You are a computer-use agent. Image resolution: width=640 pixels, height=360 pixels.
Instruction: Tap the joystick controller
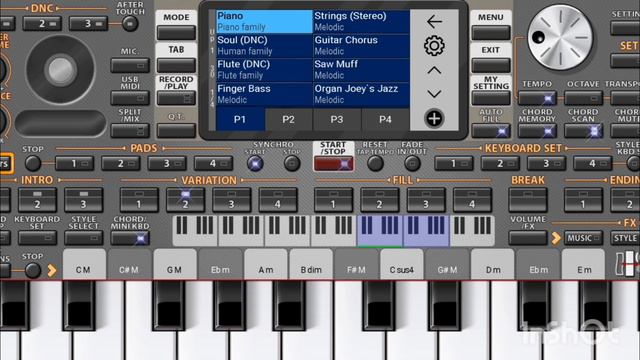pos(60,70)
